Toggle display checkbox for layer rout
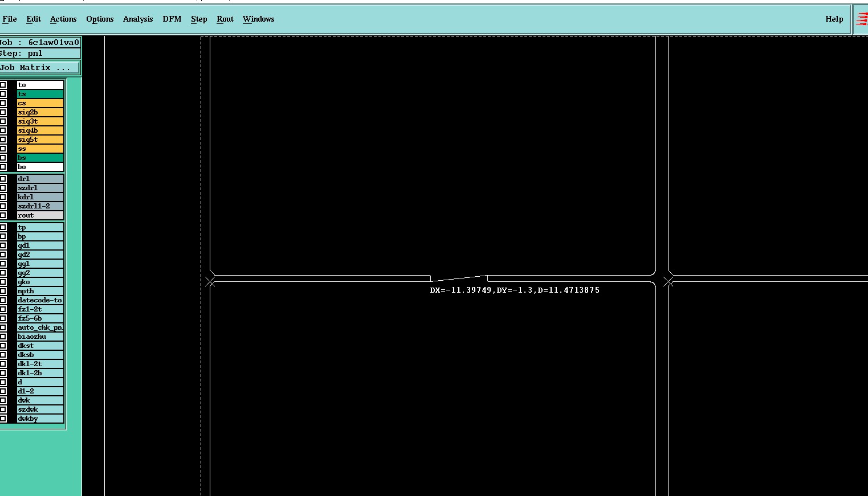The image size is (868, 496). pyautogui.click(x=3, y=215)
